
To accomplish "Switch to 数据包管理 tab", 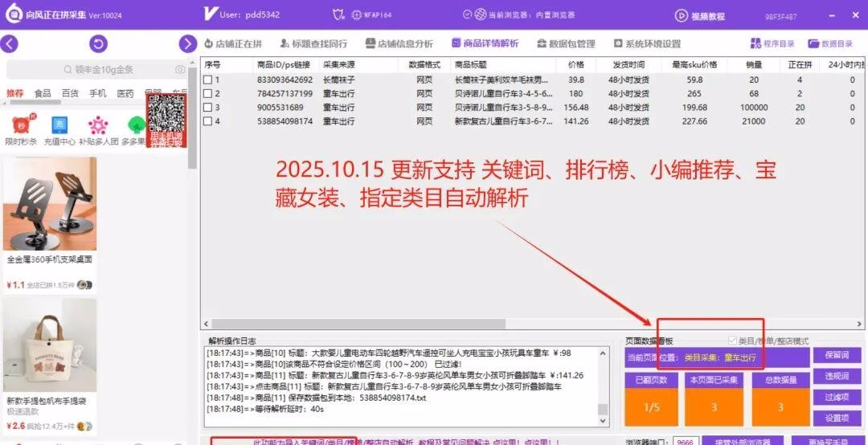I will point(566,43).
